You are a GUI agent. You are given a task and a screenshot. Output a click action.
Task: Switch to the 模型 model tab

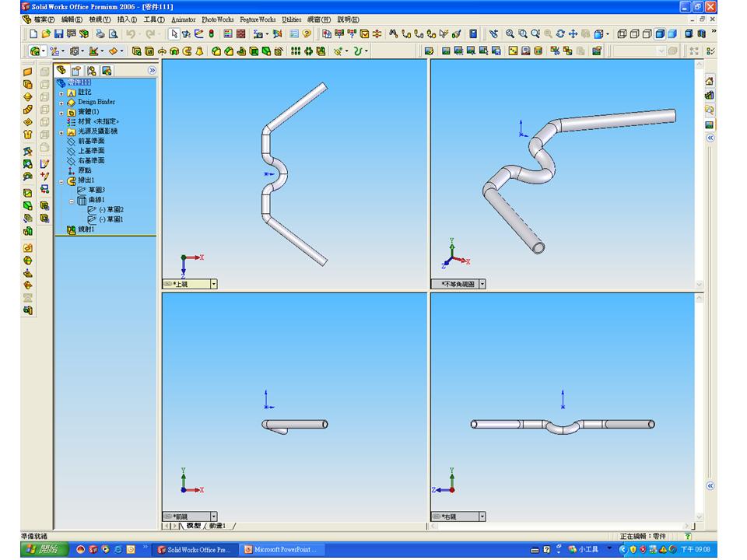tap(194, 526)
